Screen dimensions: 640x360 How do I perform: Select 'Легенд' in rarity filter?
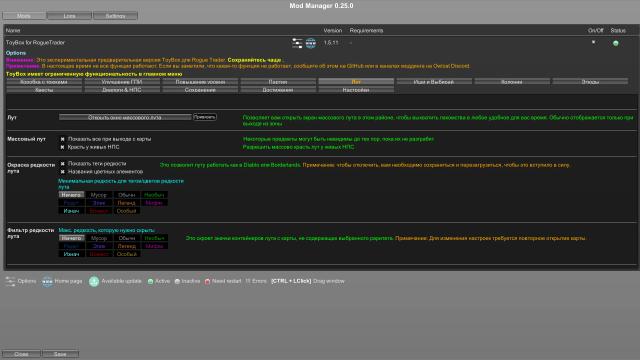(127, 246)
